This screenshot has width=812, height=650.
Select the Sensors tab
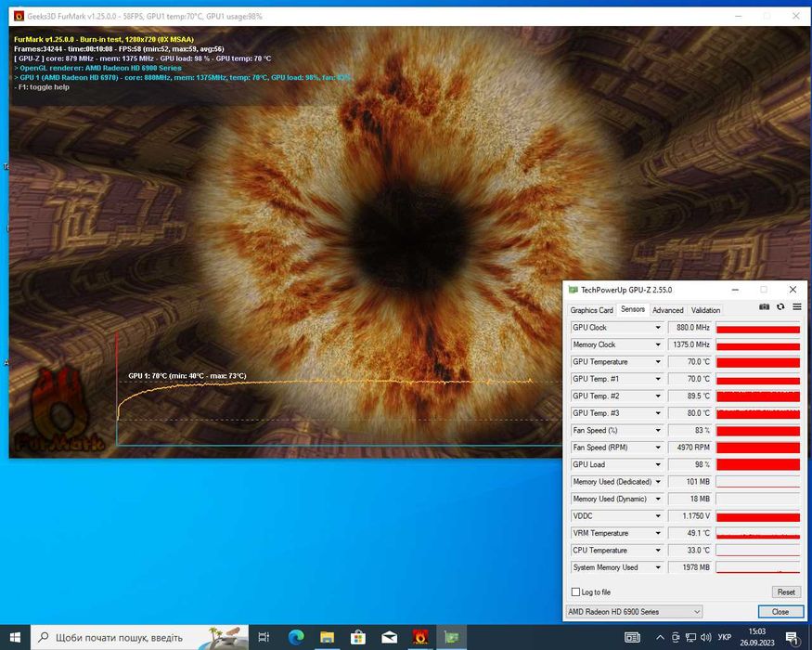coord(632,309)
